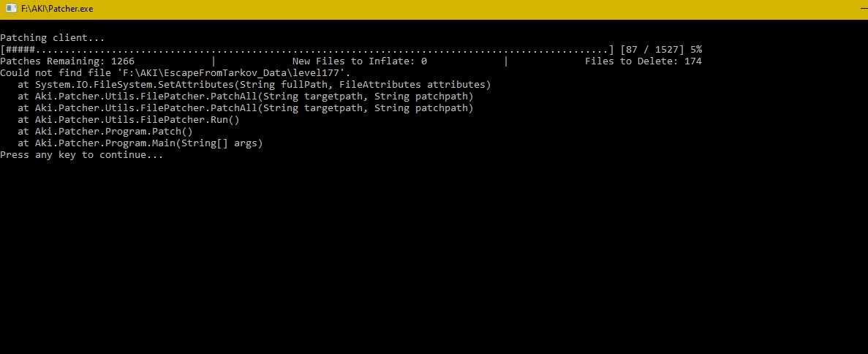
Task: Click the Aki.Patcher.Program.Patch() line
Action: (105, 132)
